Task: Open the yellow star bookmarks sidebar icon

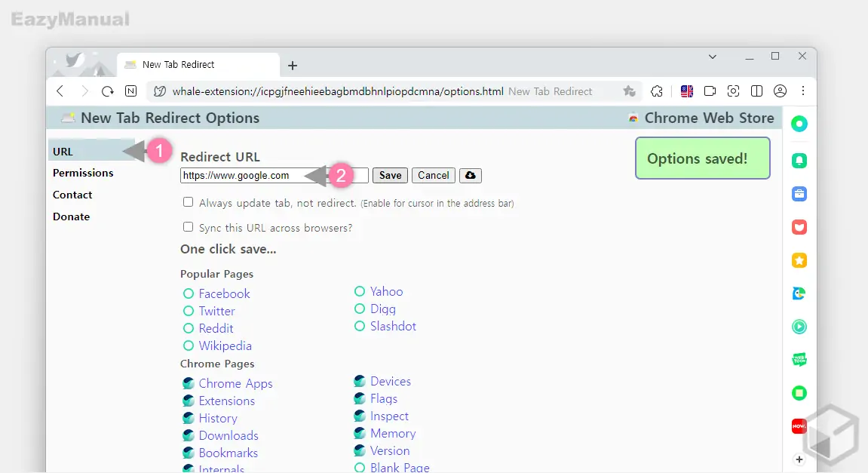Action: (x=799, y=260)
